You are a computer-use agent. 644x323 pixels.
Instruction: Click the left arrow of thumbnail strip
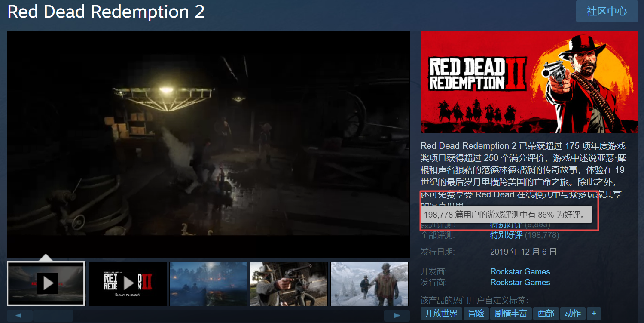pos(19,316)
